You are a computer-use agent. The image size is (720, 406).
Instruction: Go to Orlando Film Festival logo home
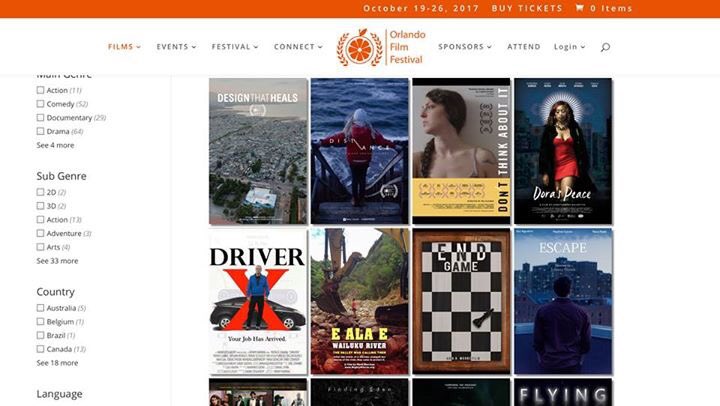pos(381,47)
